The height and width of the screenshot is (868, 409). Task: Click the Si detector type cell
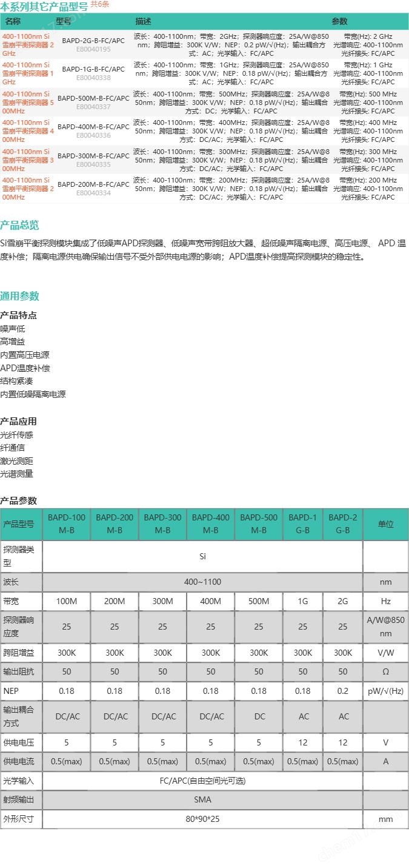[x=202, y=556]
